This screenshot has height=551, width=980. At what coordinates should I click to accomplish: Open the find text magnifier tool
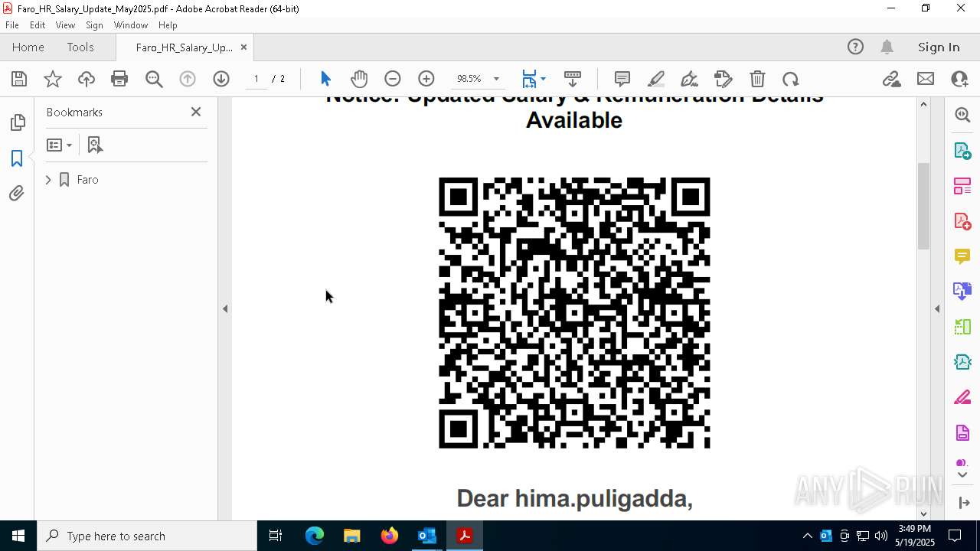click(x=154, y=79)
